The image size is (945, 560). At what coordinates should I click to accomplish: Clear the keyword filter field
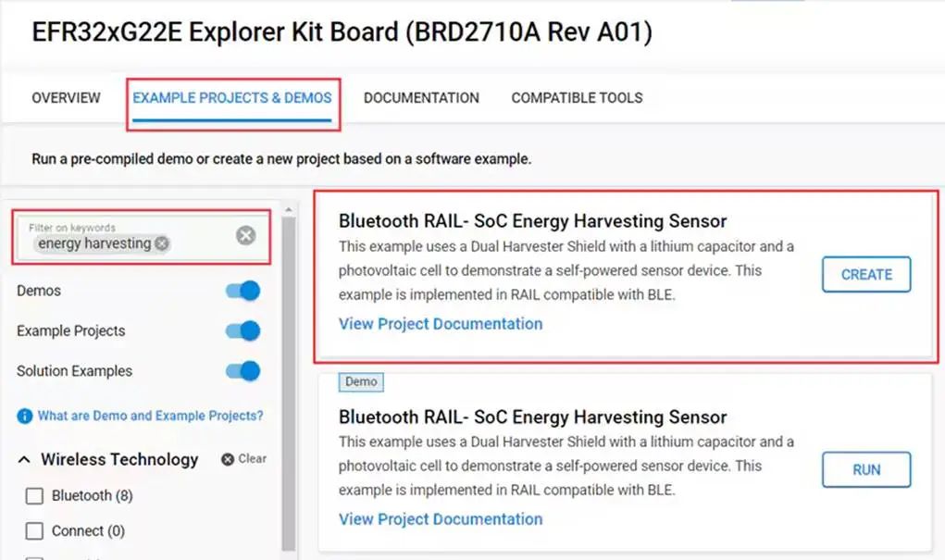pos(245,235)
